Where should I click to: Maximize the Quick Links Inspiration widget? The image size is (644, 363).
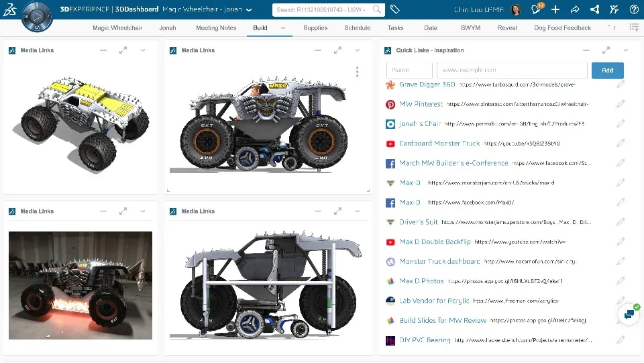click(x=606, y=50)
